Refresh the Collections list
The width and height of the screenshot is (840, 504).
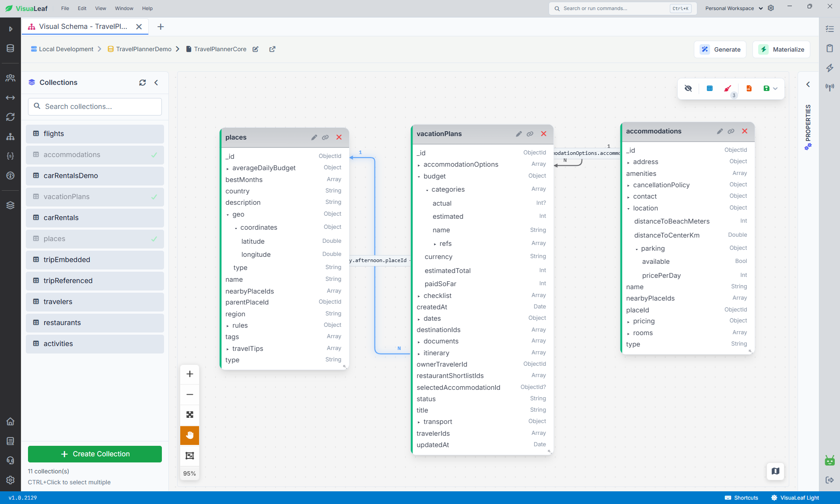[143, 83]
